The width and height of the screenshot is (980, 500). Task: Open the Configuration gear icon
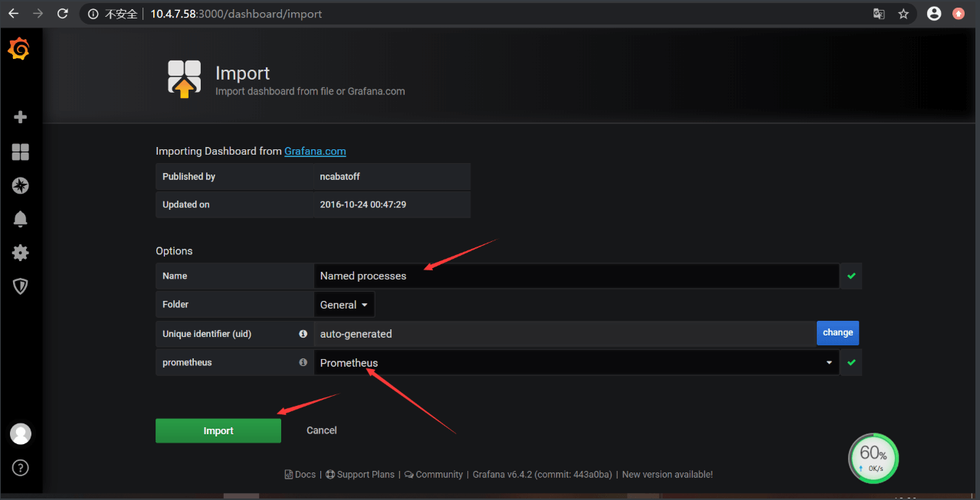[21, 253]
